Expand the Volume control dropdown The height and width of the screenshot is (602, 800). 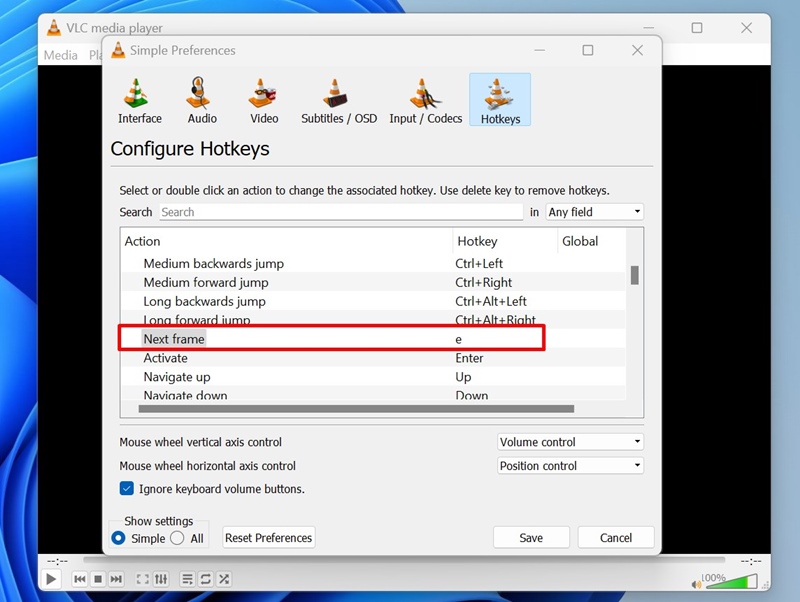[570, 442]
